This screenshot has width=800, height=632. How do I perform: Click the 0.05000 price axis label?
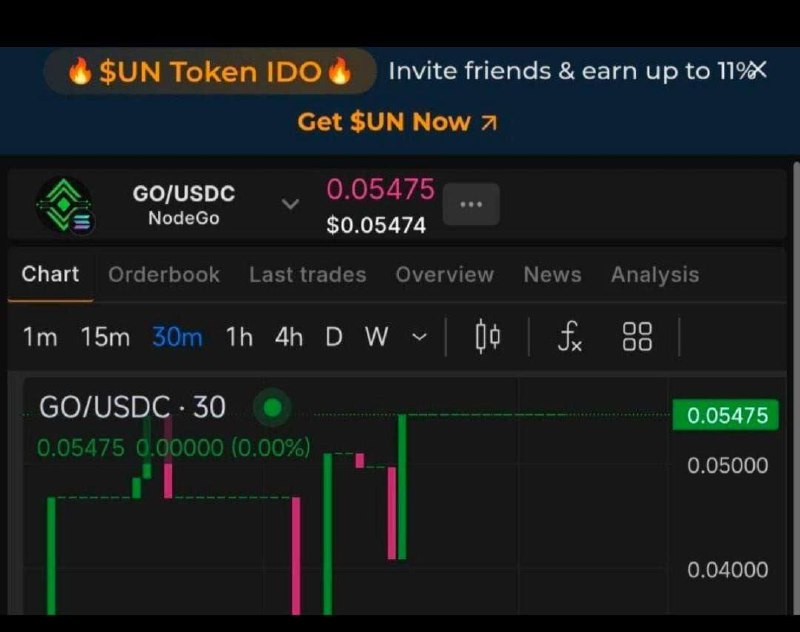[x=728, y=465]
